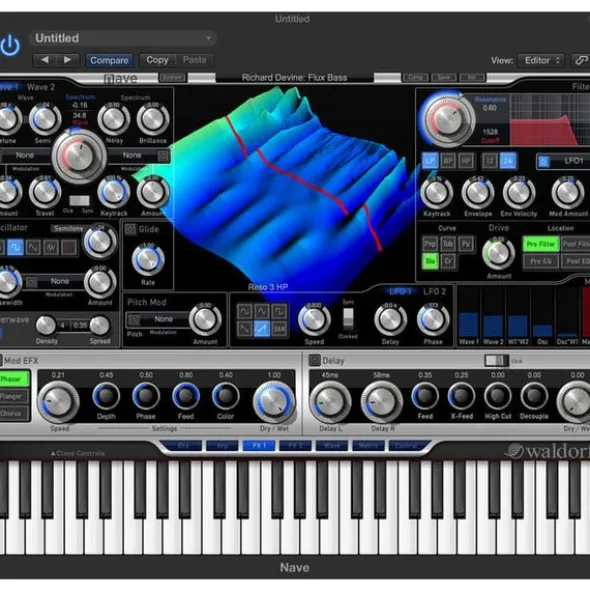This screenshot has width=590, height=591.
Task: Switch to the Matrix page tab
Action: (368, 446)
